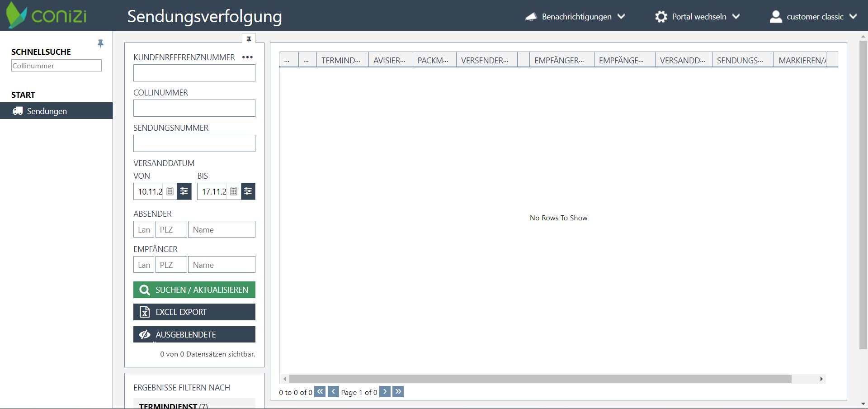This screenshot has width=868, height=409.
Task: Pin the left sidebar with pushpin icon
Action: (x=100, y=43)
